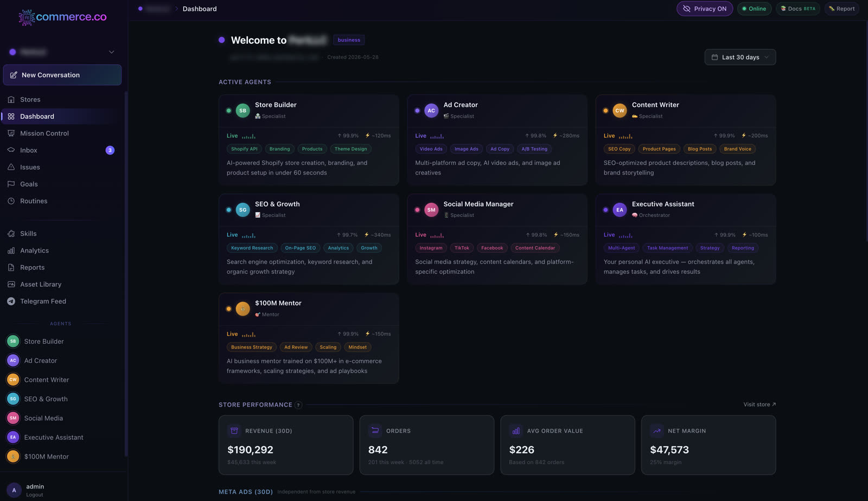Click the SG avatar in SEO & Growth card
The height and width of the screenshot is (501, 868).
(242, 210)
